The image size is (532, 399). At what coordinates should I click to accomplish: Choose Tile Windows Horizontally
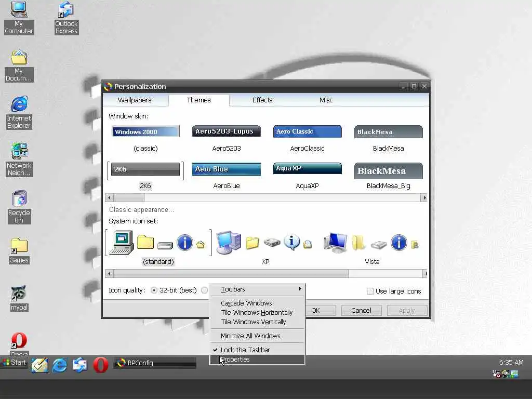(x=257, y=312)
